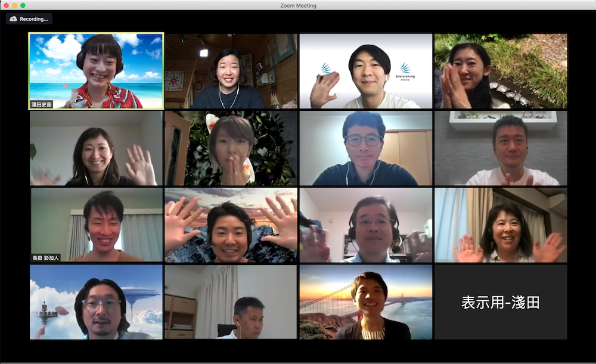
Task: Click the cloud recording indicator icon
Action: (x=13, y=19)
